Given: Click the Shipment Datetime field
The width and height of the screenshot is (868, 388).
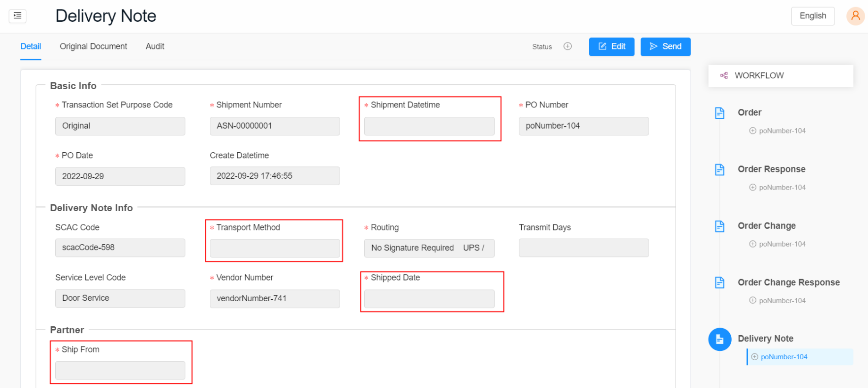Looking at the screenshot, I should (x=429, y=126).
